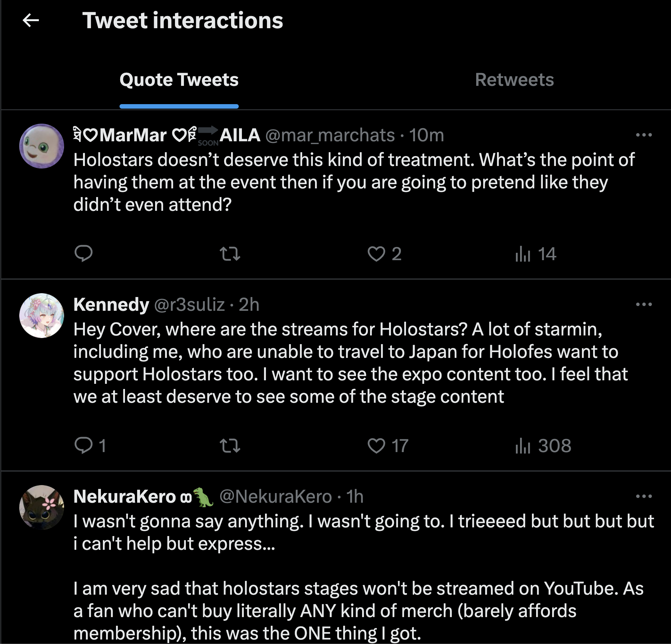Screen dimensions: 671x644
Task: Open more options on NekuraKero's tweet
Action: 644,496
